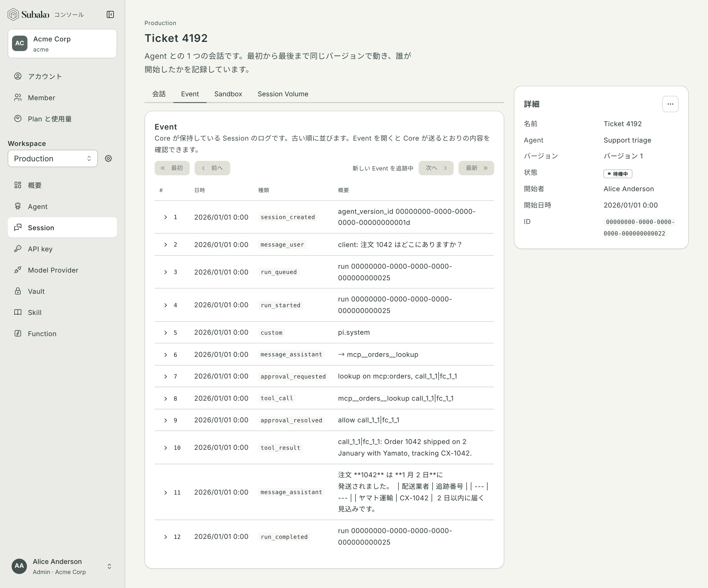Open the Production workspace dropdown

coord(52,158)
